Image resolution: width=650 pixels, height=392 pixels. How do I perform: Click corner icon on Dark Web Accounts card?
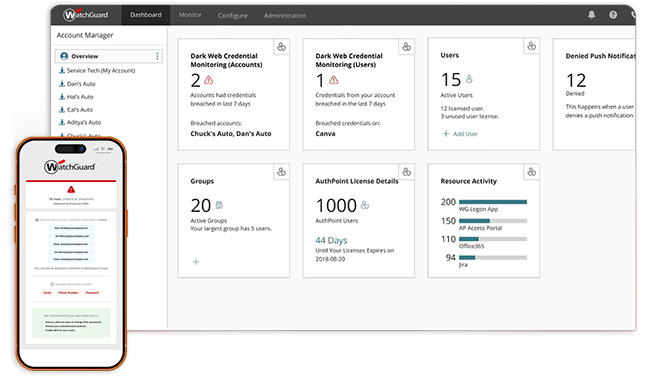click(281, 47)
